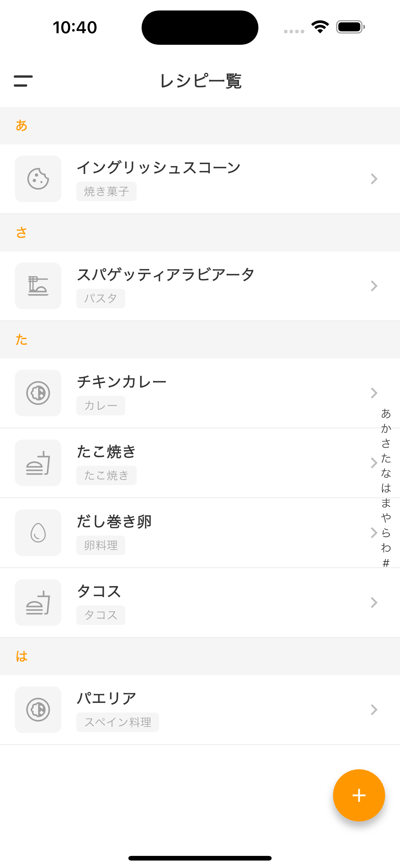Tap the た section header
Viewport: 400px width, 868px height.
click(x=21, y=340)
